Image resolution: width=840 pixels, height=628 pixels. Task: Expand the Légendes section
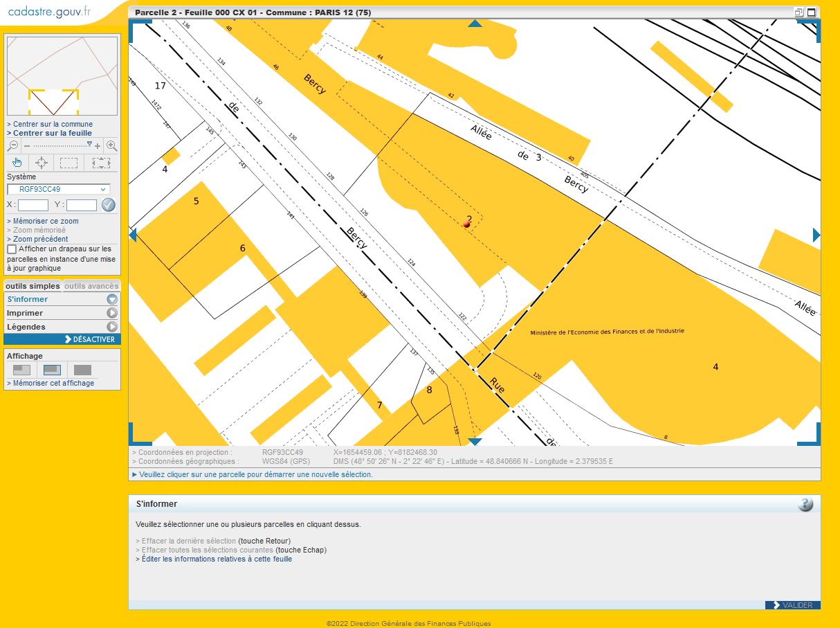(111, 326)
